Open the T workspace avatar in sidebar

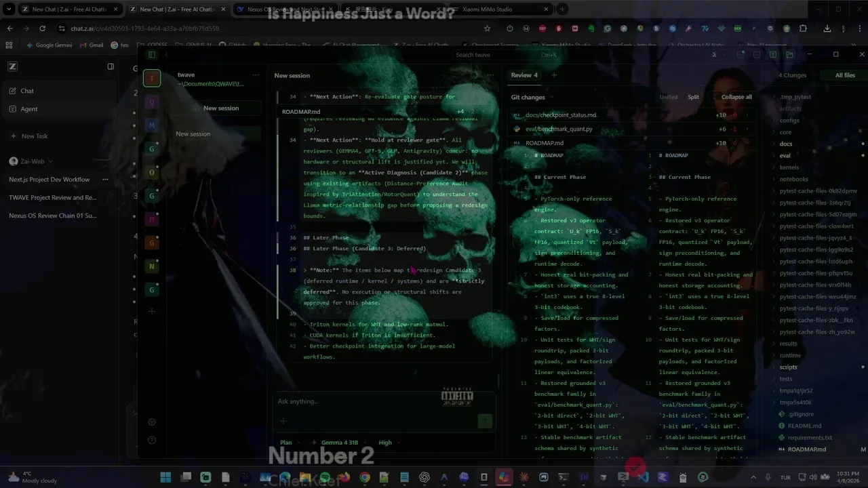(x=152, y=78)
